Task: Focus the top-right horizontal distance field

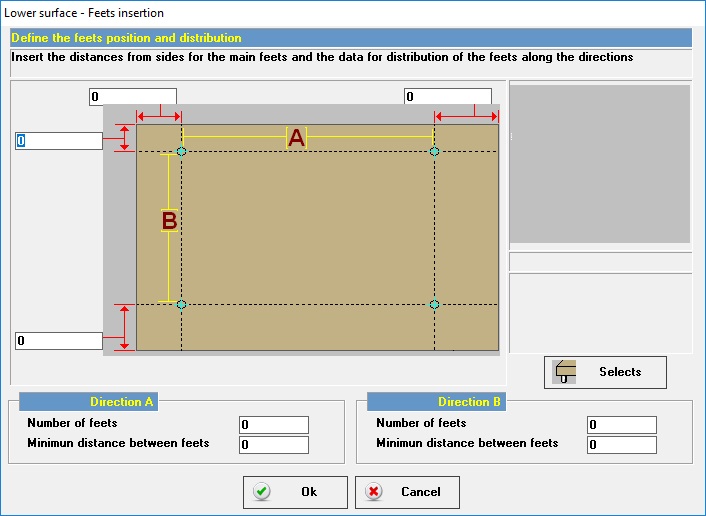Action: tap(448, 97)
